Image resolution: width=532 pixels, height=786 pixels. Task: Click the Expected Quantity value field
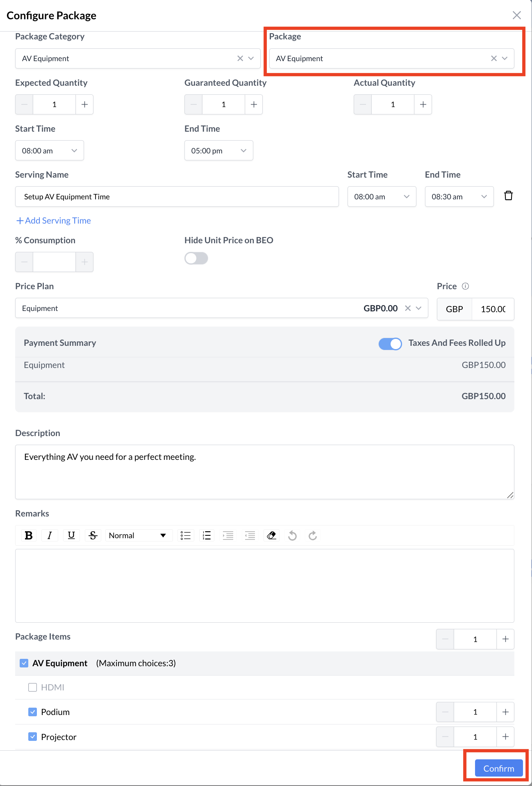click(54, 104)
